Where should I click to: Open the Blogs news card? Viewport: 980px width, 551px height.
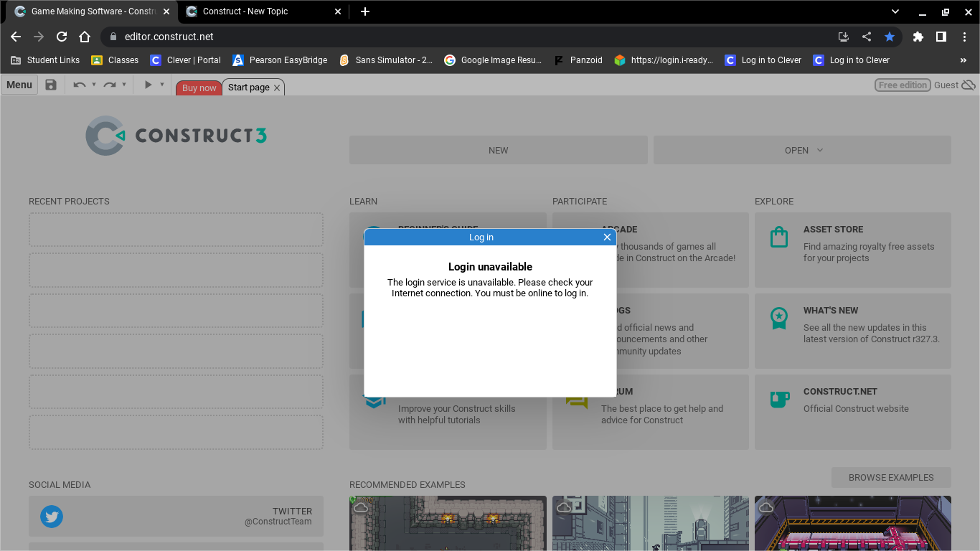click(x=682, y=331)
